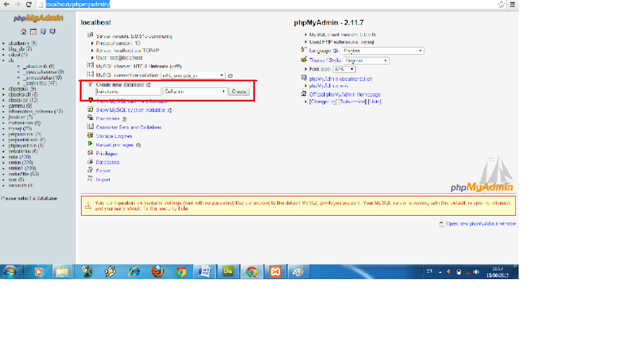Click the Databases icon in main list
This screenshot has width=644, height=338.
(90, 162)
